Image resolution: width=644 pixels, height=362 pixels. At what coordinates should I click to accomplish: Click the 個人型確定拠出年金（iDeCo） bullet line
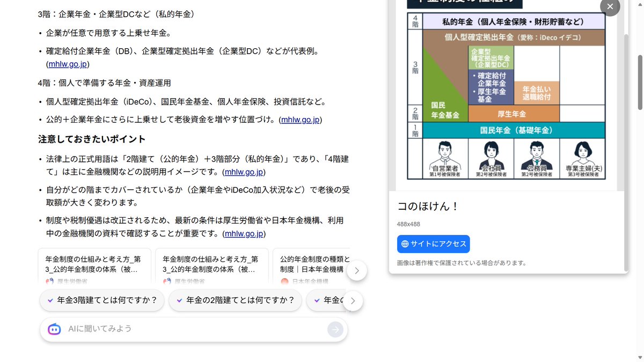(186, 102)
